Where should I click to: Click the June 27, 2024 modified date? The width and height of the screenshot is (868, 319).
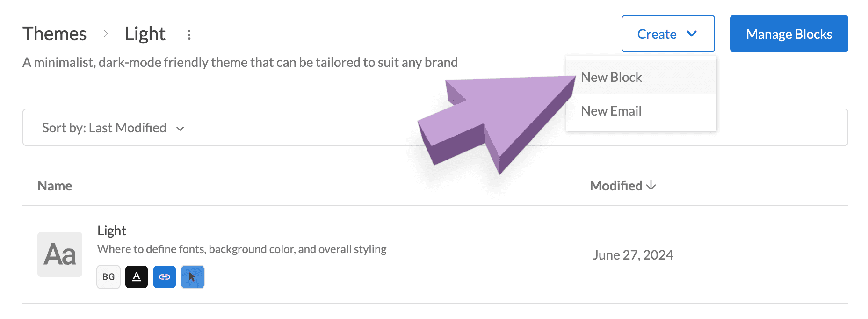[633, 255]
